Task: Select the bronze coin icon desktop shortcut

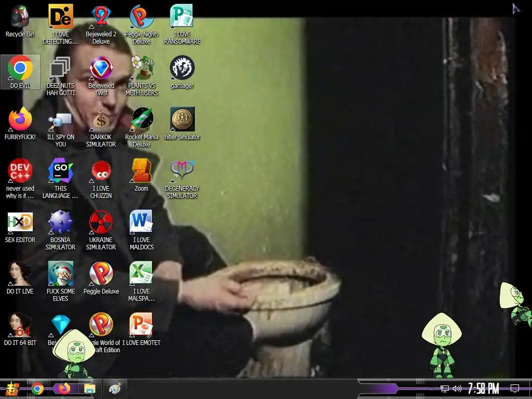Action: click(x=182, y=124)
